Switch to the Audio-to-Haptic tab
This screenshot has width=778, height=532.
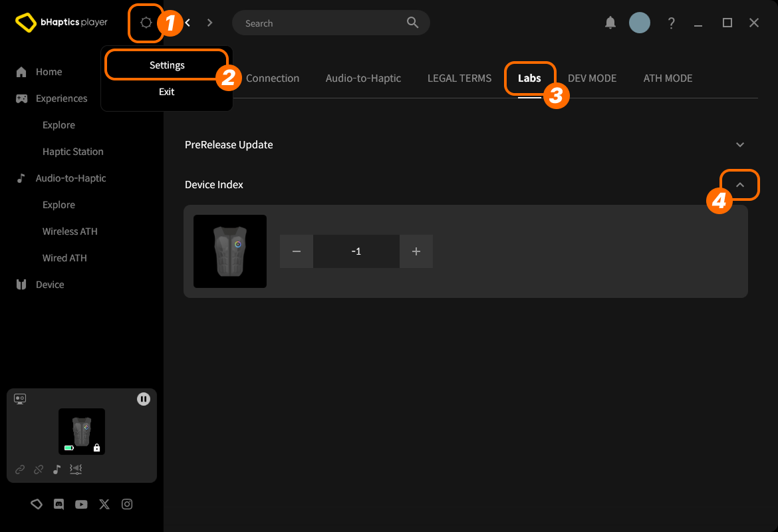(363, 78)
